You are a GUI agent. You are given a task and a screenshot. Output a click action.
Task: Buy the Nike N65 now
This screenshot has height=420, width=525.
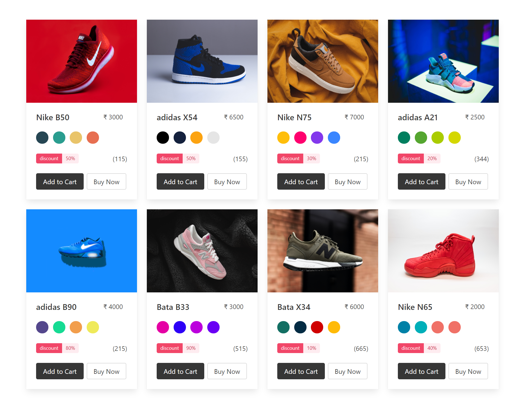[468, 371]
